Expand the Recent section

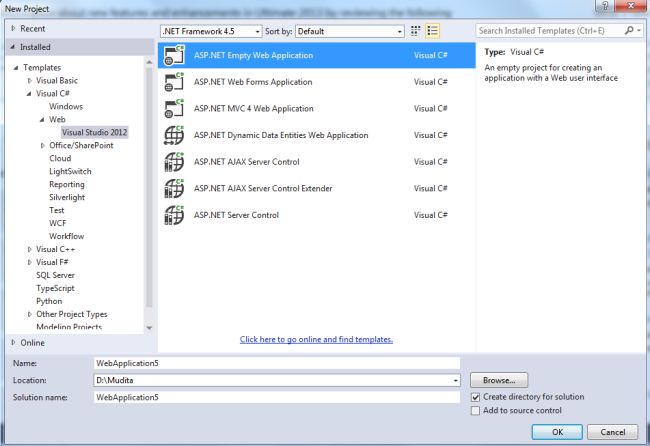pos(13,28)
